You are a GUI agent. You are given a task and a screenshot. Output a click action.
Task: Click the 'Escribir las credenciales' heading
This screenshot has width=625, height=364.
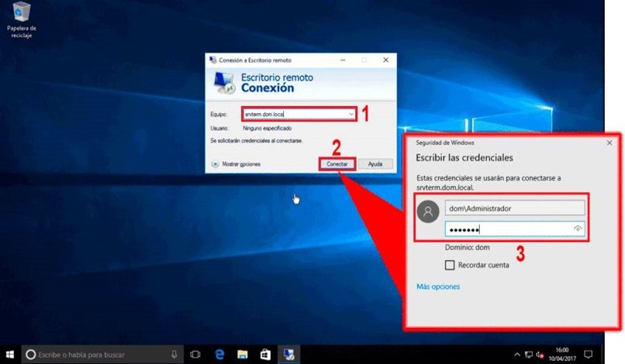(464, 158)
